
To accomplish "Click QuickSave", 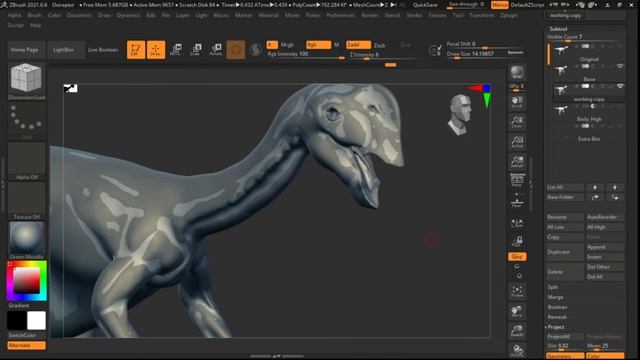I will tap(425, 5).
